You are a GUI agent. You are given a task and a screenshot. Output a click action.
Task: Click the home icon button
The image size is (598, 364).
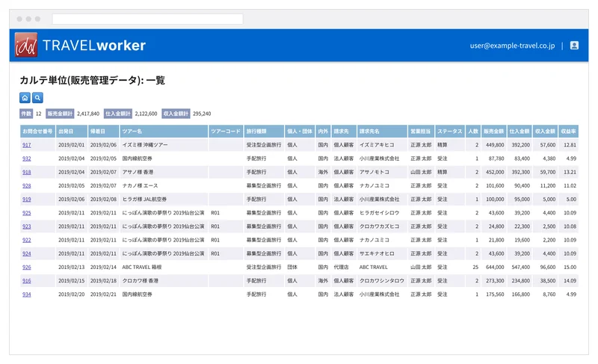25,98
